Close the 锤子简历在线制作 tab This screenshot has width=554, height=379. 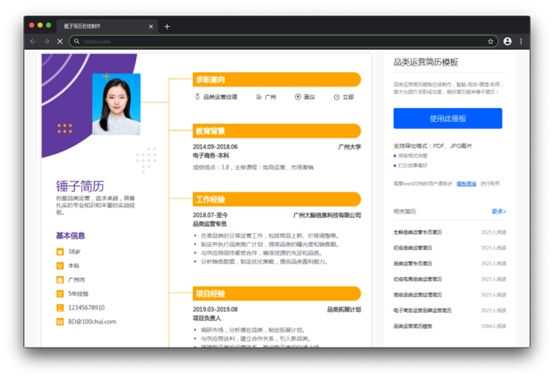click(x=151, y=26)
